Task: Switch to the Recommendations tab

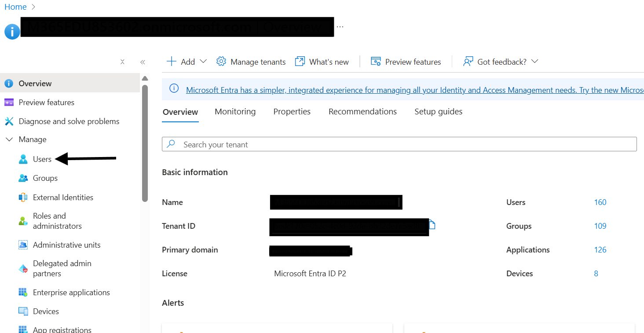Action: pos(363,112)
